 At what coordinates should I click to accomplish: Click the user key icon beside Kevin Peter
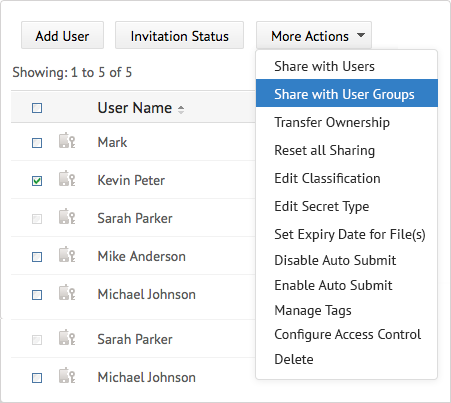pyautogui.click(x=67, y=178)
